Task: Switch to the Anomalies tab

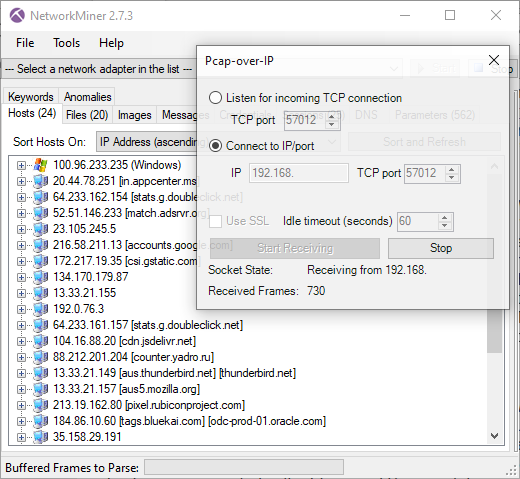Action: point(87,97)
